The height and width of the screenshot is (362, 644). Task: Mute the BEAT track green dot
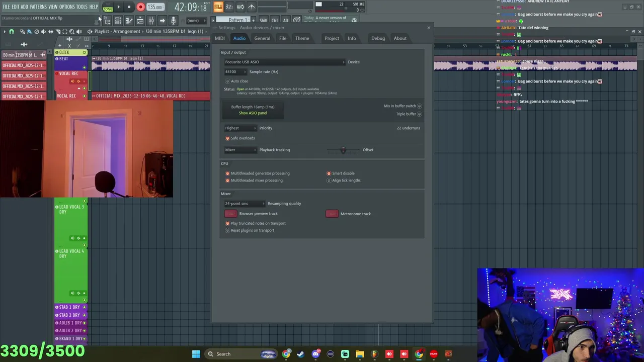click(84, 67)
